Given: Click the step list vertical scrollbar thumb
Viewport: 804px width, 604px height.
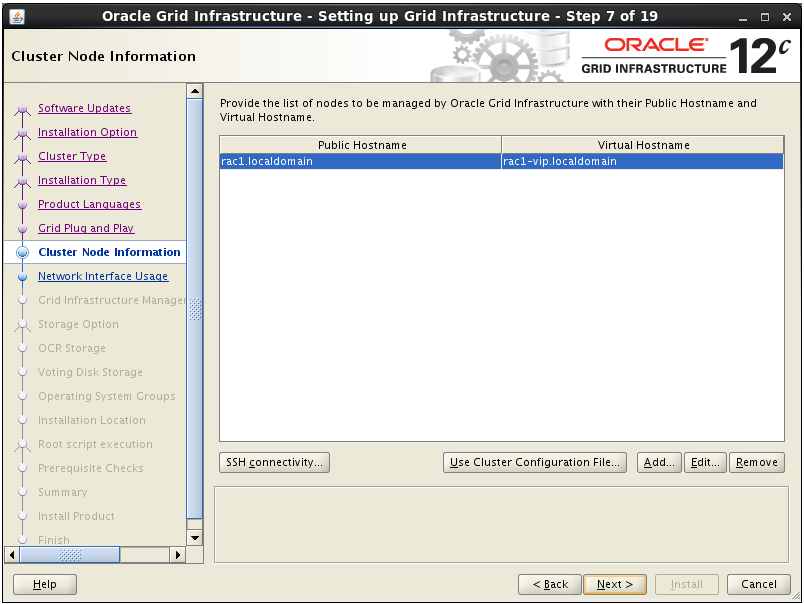Looking at the screenshot, I should (195, 309).
